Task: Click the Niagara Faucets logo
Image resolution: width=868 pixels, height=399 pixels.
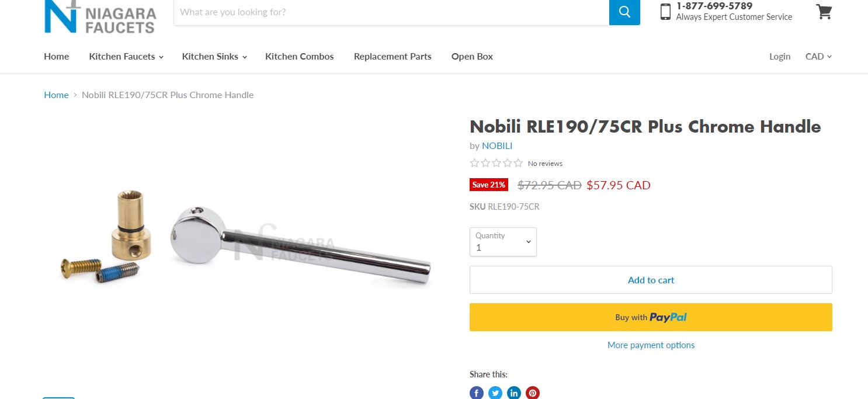Action: 100,16
